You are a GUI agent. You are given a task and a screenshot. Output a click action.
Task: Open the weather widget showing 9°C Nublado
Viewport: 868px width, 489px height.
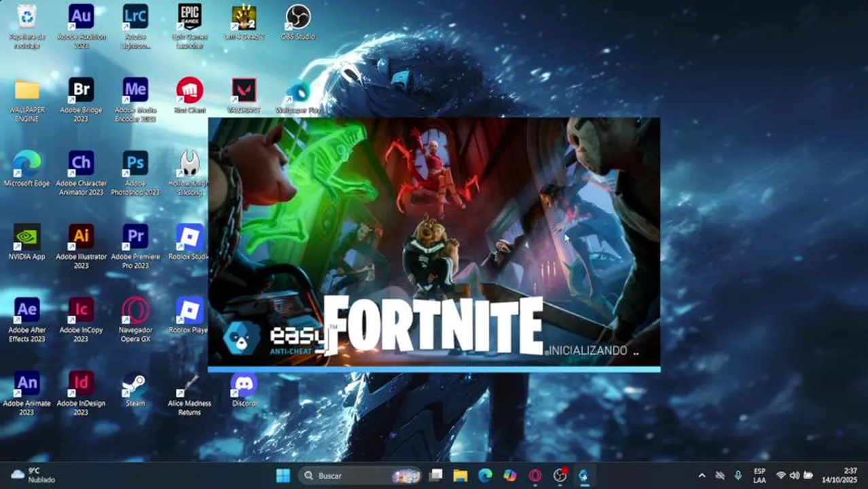(x=34, y=475)
